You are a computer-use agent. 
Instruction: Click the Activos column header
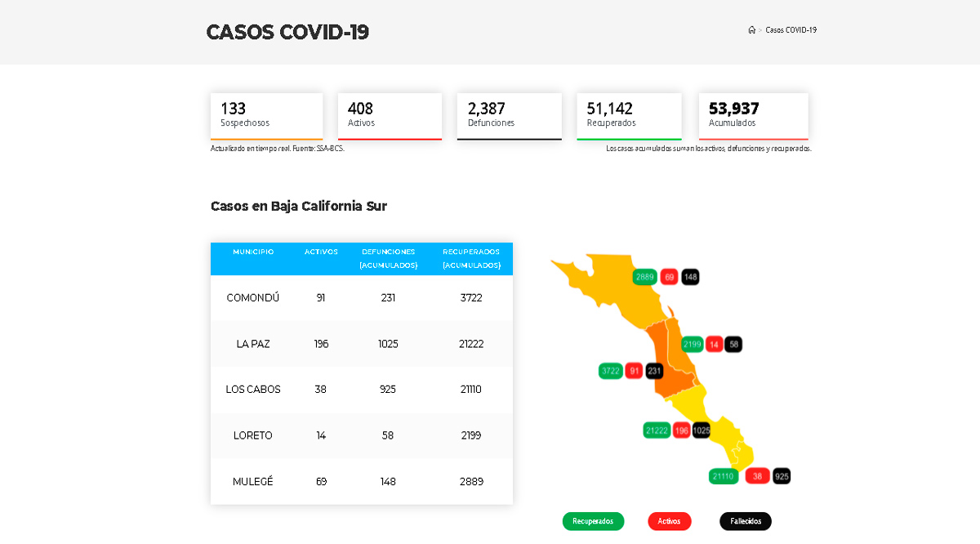tap(321, 252)
